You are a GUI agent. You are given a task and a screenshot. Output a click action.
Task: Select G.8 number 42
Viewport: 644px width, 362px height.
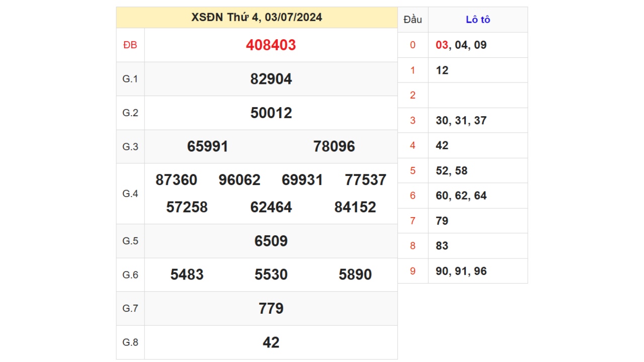(271, 342)
